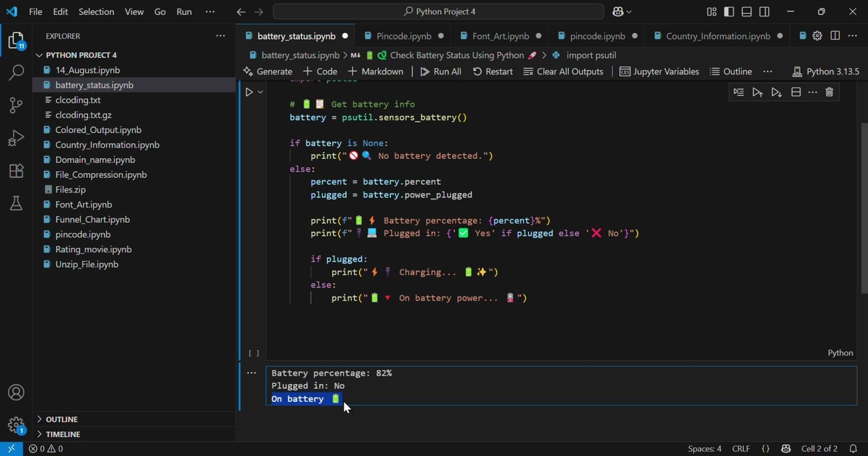Delete the cell with the trash icon
The image size is (868, 456).
coord(829,92)
